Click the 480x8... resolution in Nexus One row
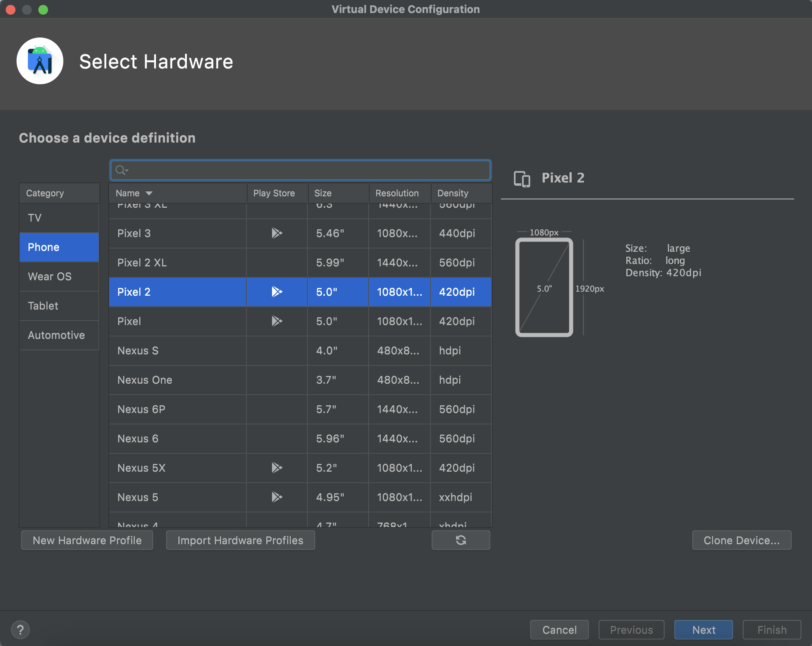The image size is (812, 646). click(x=399, y=380)
